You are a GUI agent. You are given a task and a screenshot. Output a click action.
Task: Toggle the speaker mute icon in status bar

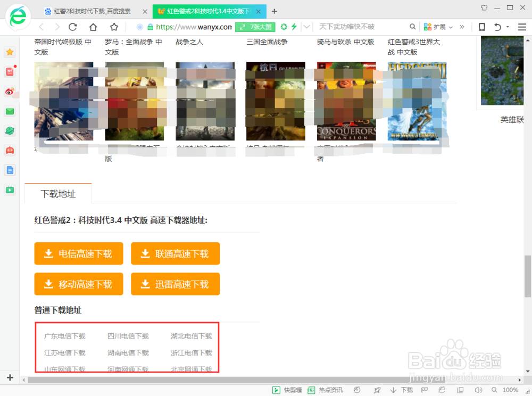(x=478, y=390)
